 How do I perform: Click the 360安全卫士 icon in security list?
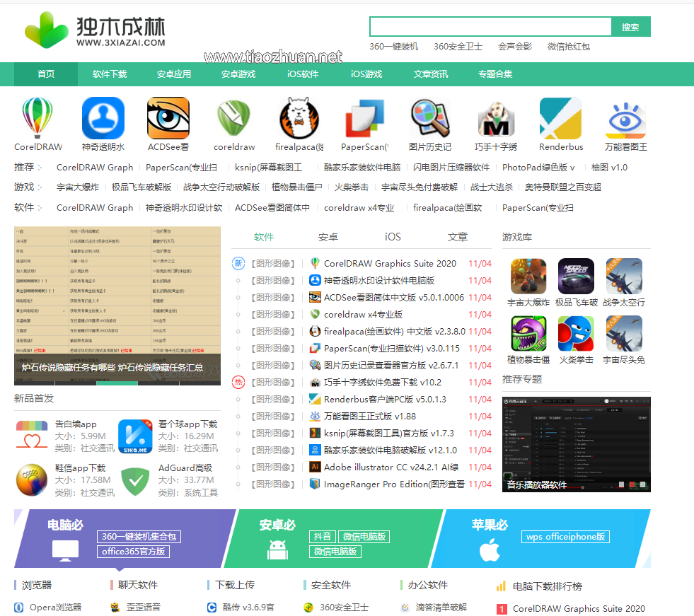308,607
